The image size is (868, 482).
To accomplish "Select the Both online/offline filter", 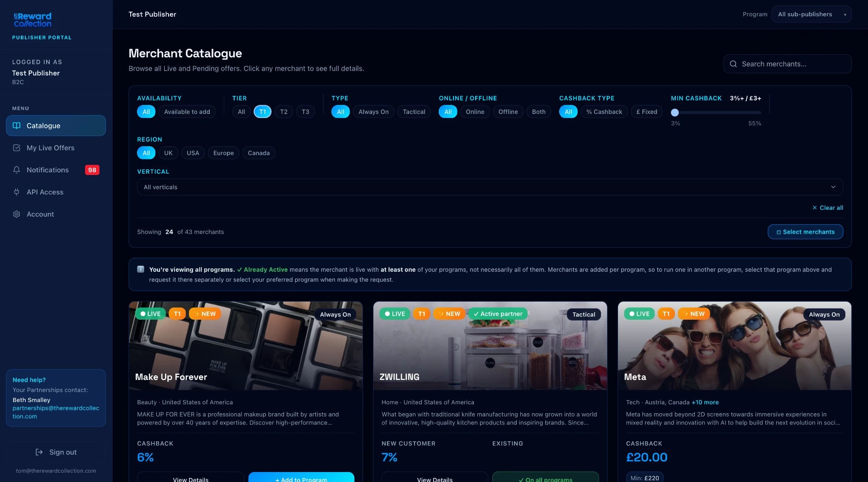I will point(539,112).
